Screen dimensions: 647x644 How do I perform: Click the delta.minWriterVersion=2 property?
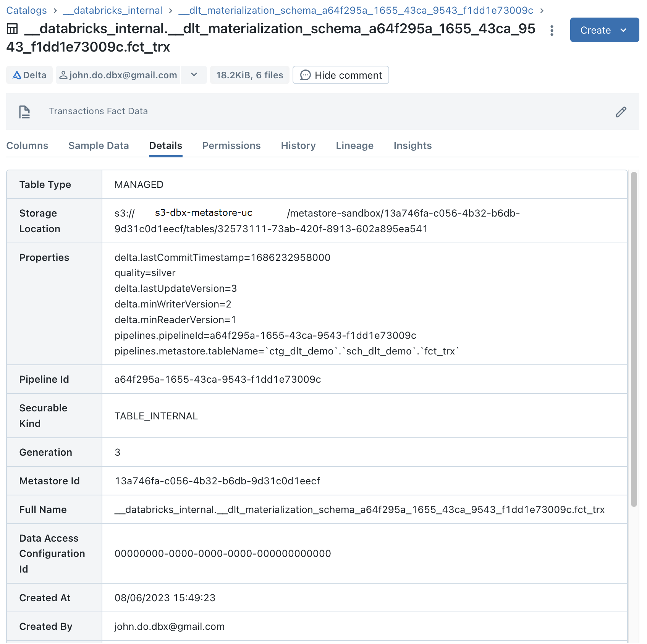pos(173,304)
